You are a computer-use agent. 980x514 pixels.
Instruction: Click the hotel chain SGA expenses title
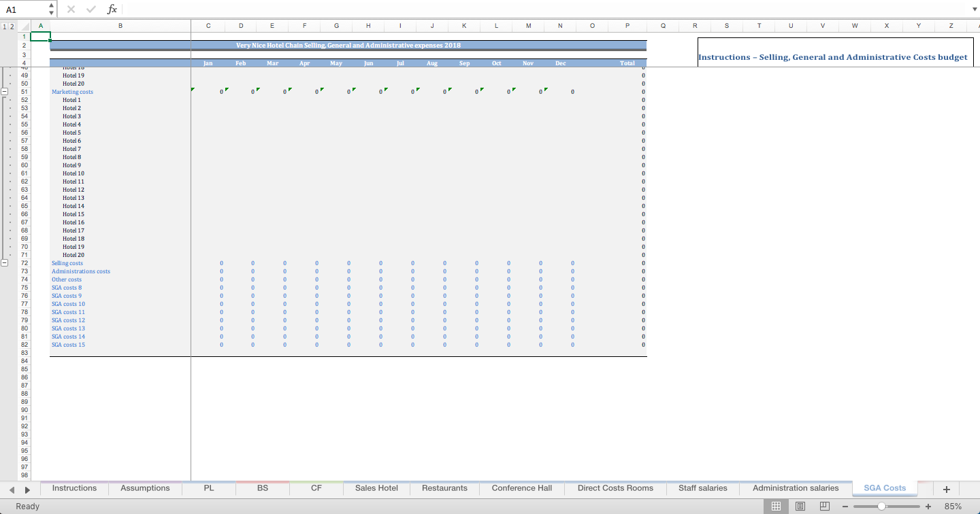click(348, 45)
